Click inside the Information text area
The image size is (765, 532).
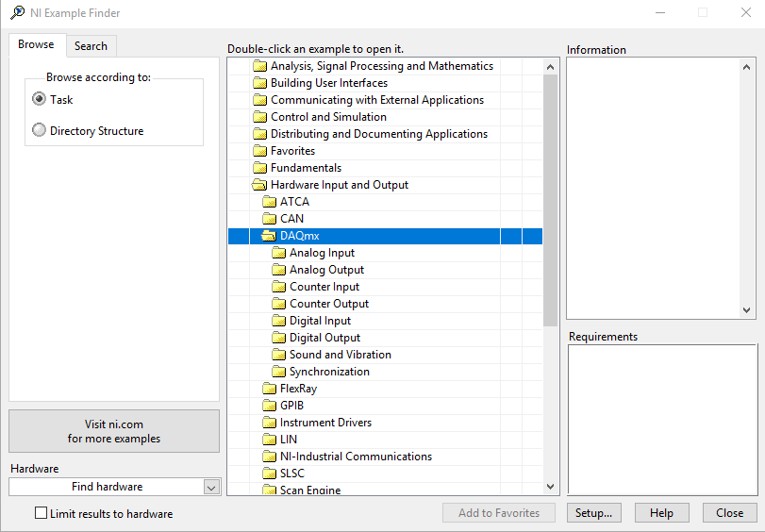pos(653,189)
